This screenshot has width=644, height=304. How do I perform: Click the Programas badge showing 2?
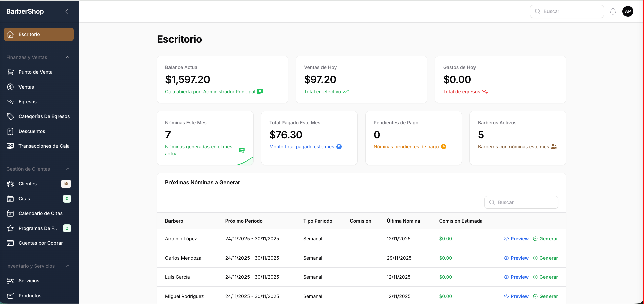coord(67,228)
